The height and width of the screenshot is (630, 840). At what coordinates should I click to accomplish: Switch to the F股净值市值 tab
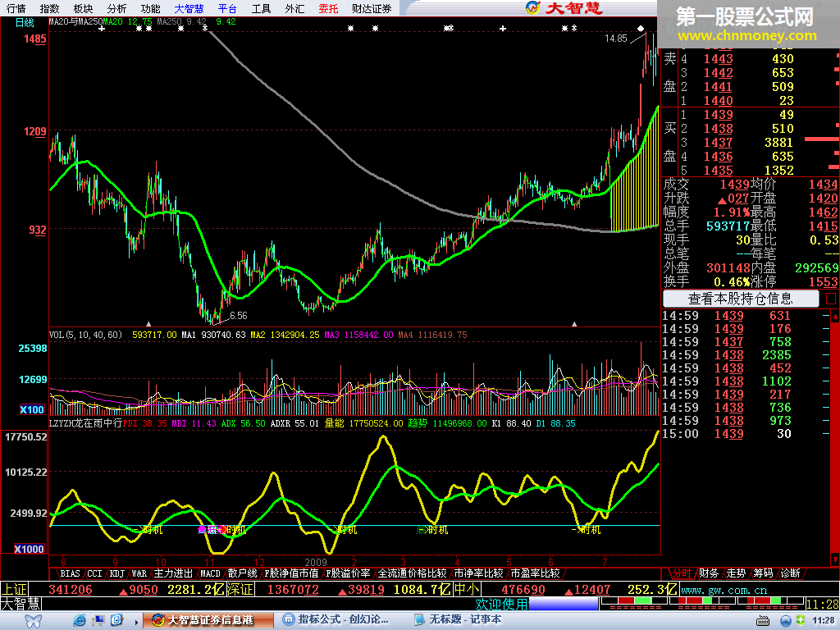(x=291, y=573)
